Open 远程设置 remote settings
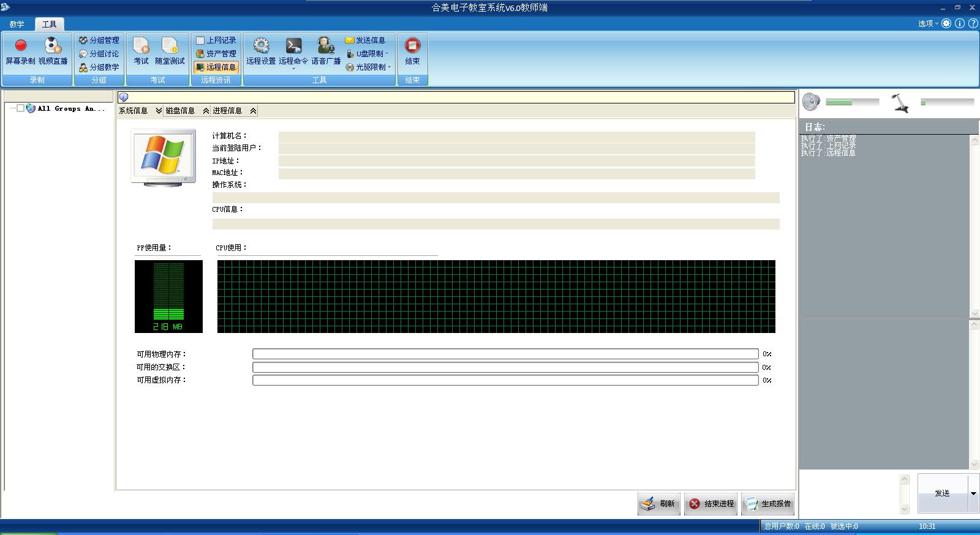The image size is (980, 535). tap(262, 51)
